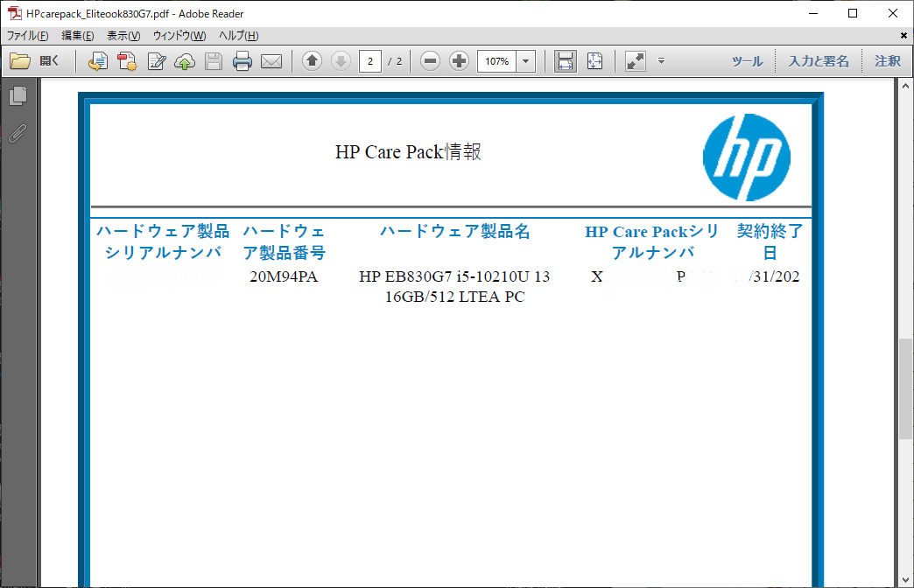Click the cloud upload icon
This screenshot has width=914, height=588.
pos(185,61)
